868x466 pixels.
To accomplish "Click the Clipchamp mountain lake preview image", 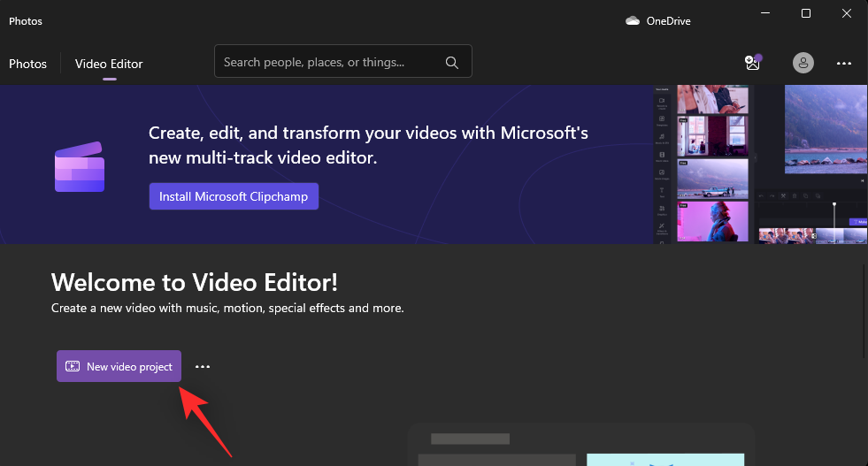I will coord(826,129).
